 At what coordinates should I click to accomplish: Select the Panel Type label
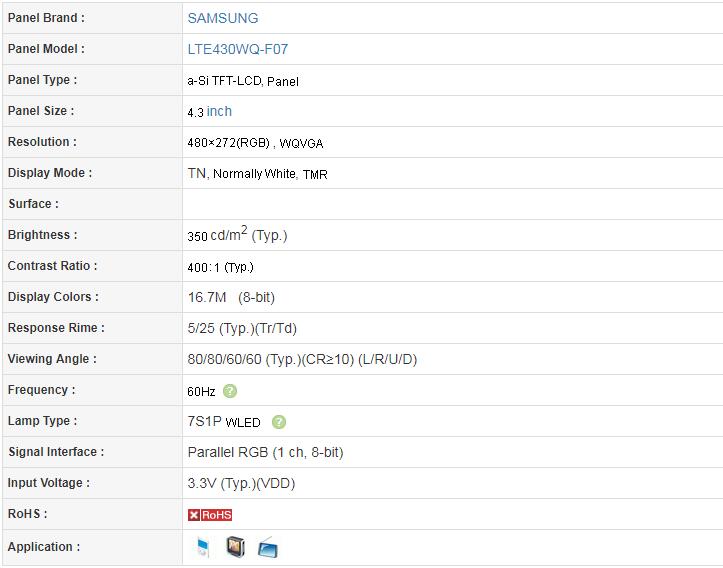42,80
